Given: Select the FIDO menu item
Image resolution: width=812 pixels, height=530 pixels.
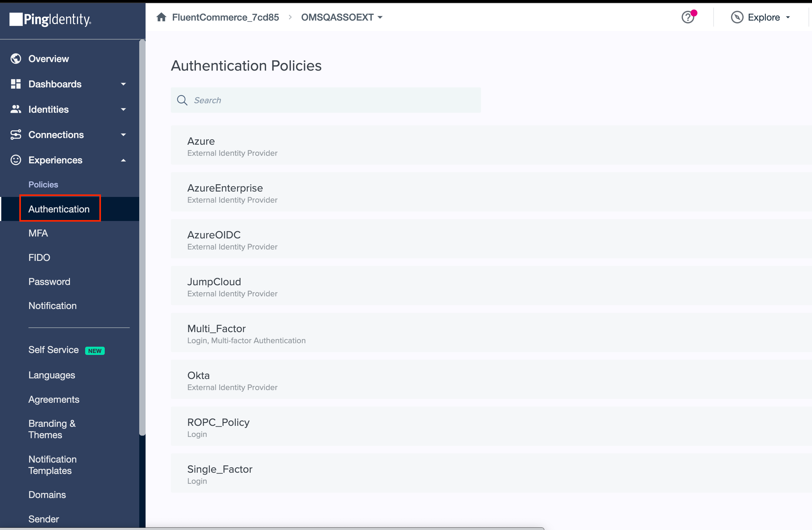Looking at the screenshot, I should click(39, 257).
